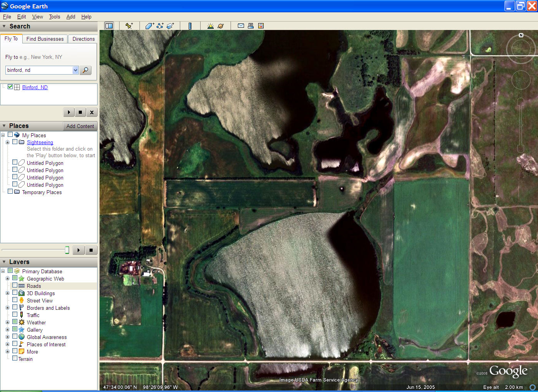The image size is (538, 392).
Task: Open the Fly To search history dropdown
Action: point(75,70)
